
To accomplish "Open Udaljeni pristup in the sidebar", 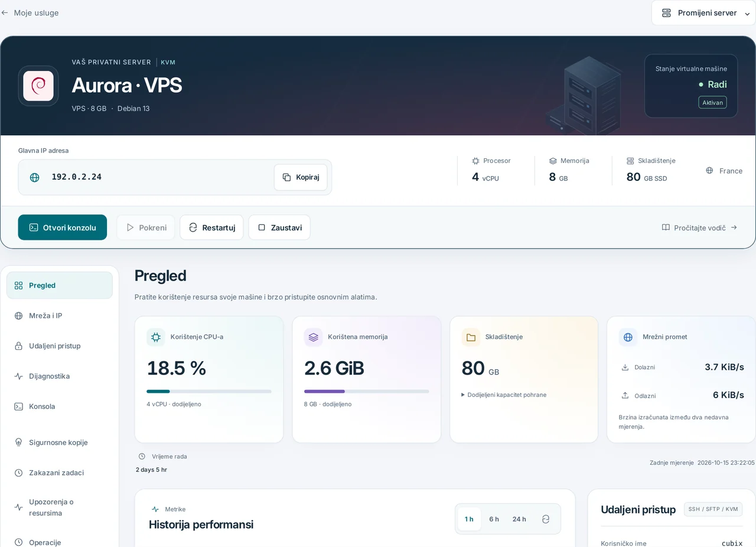I will click(60, 346).
